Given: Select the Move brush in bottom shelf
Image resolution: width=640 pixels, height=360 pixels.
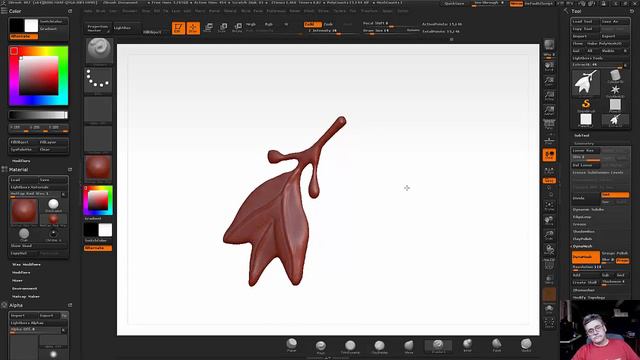Looking at the screenshot, I should [x=409, y=347].
